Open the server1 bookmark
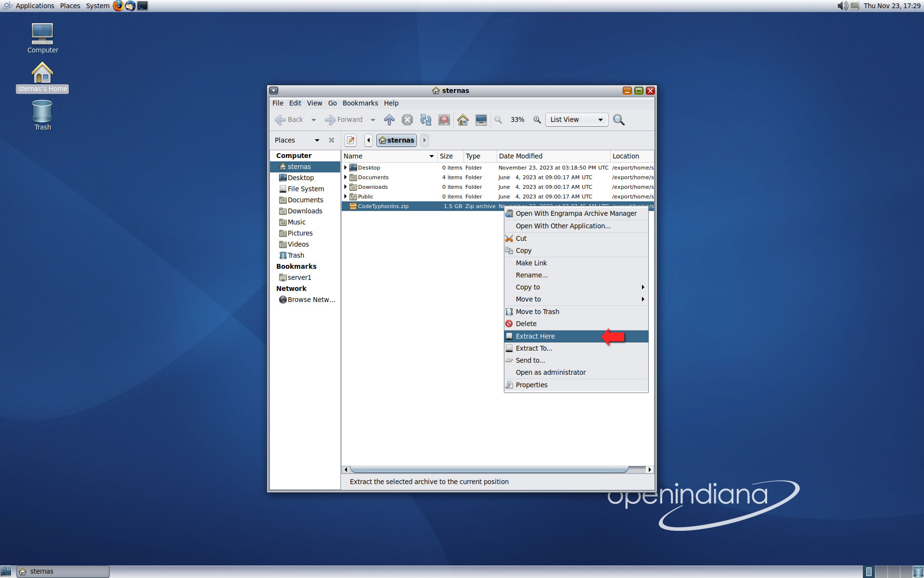Screen dimensions: 924x578 tap(305, 277)
